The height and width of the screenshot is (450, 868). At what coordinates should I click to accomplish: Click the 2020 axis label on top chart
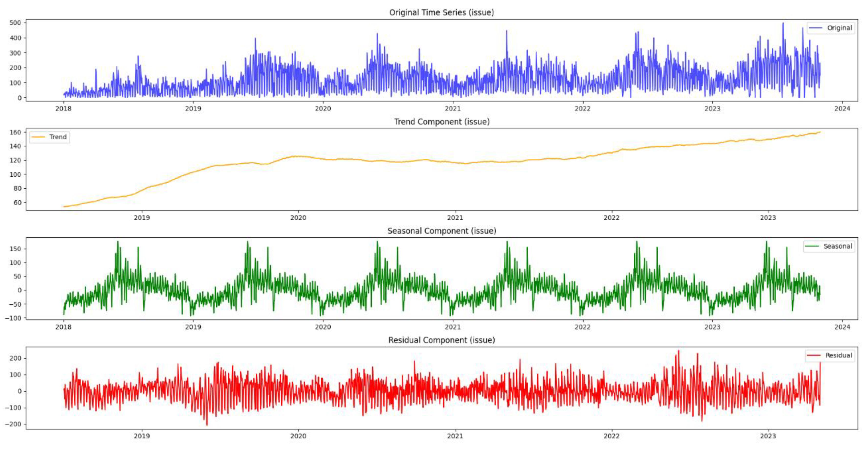coord(323,108)
